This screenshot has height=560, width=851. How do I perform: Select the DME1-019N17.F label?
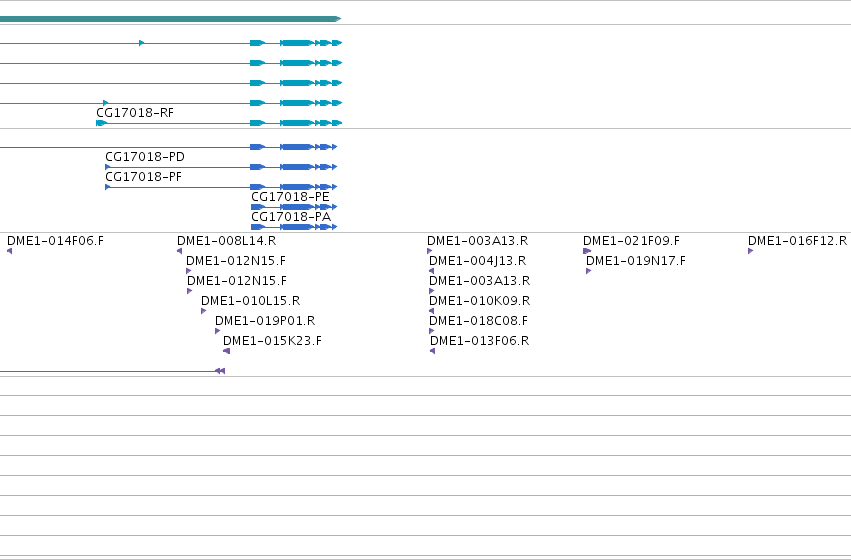coord(636,261)
